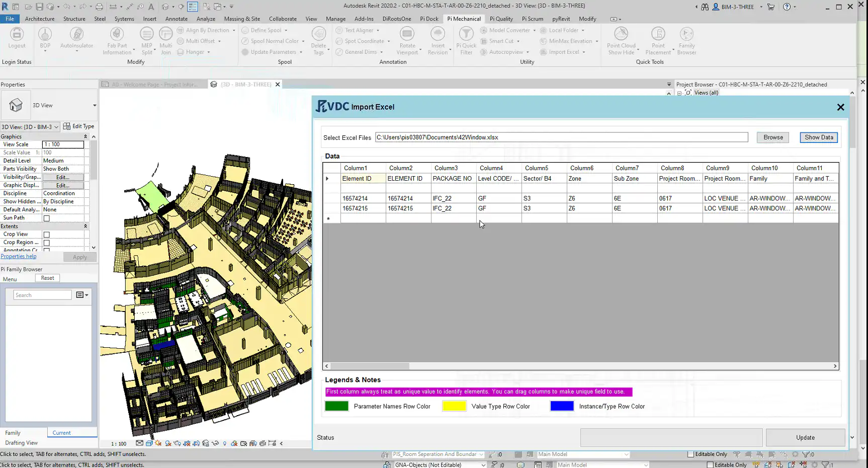Viewport: 868px width, 468px height.
Task: Click the blue Instance/Type Row Color swatch
Action: coord(562,406)
